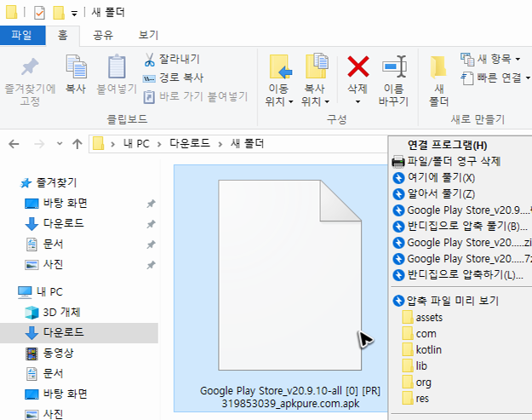
Task: Click 내 PC in the address bar
Action: [x=136, y=144]
